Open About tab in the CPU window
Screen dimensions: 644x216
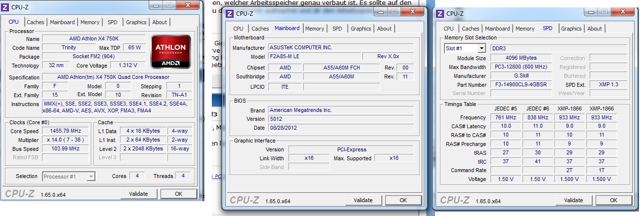click(x=160, y=22)
